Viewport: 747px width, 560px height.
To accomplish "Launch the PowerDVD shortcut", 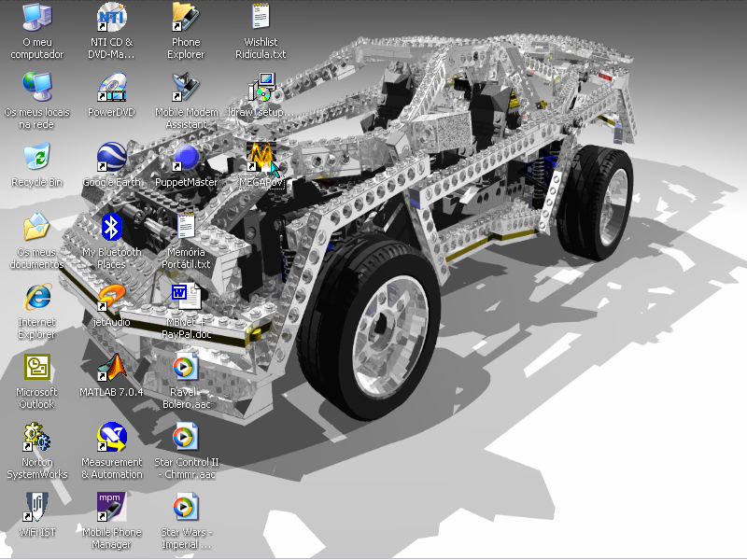I will click(x=111, y=88).
